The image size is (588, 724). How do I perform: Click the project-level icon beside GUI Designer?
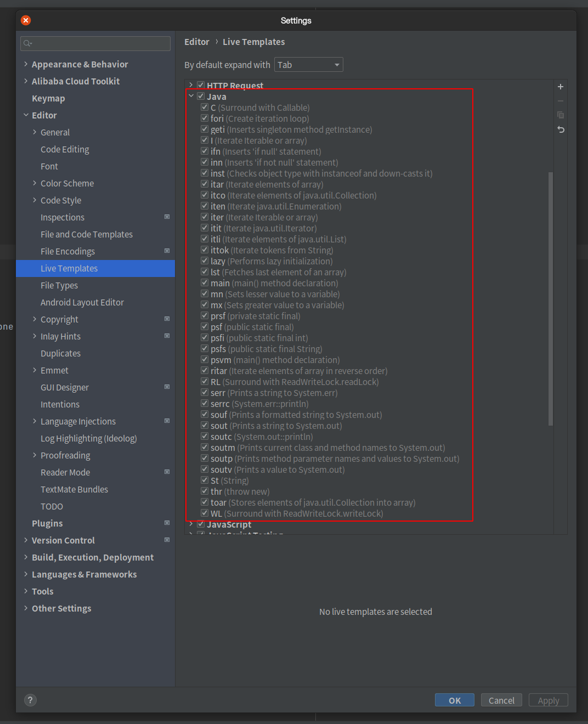(x=167, y=387)
